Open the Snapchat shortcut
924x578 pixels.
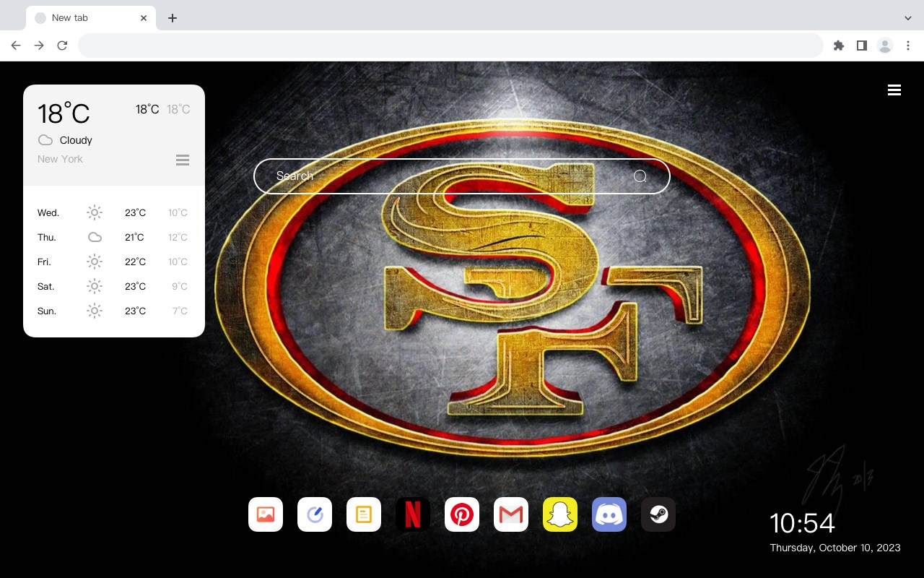coord(560,514)
